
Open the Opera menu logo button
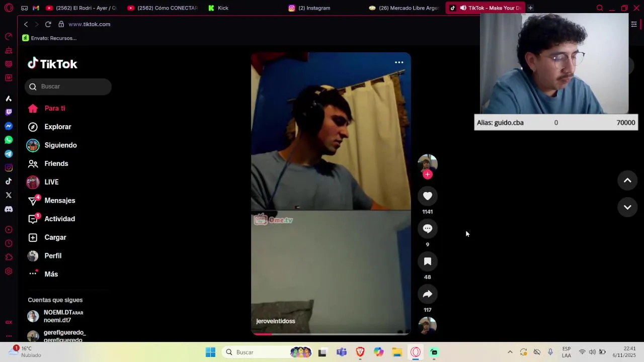point(9,8)
